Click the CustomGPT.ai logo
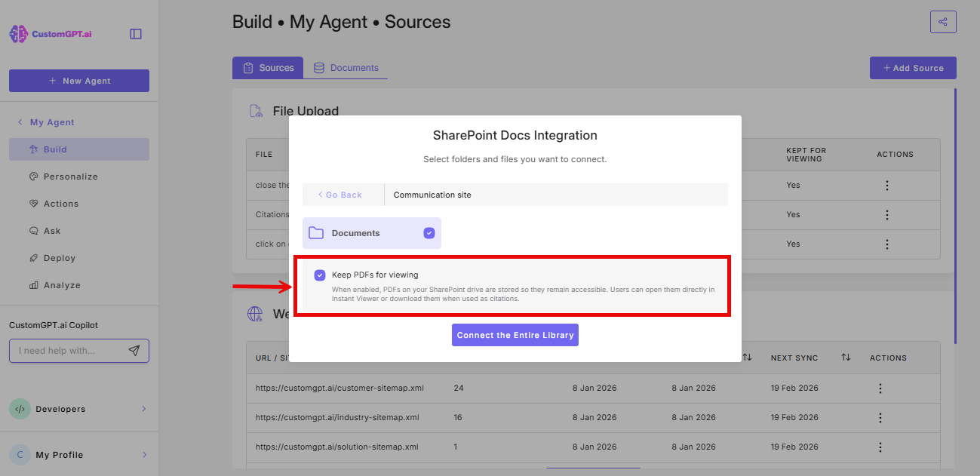 [x=51, y=34]
